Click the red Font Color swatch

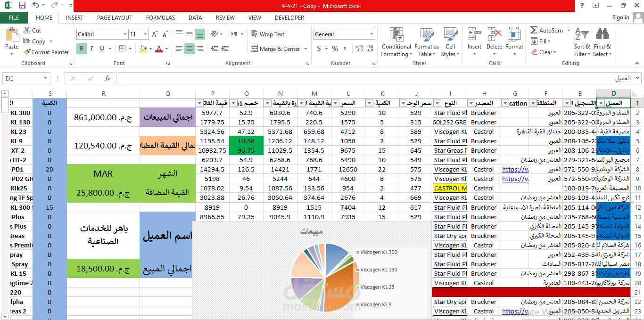coord(159,49)
